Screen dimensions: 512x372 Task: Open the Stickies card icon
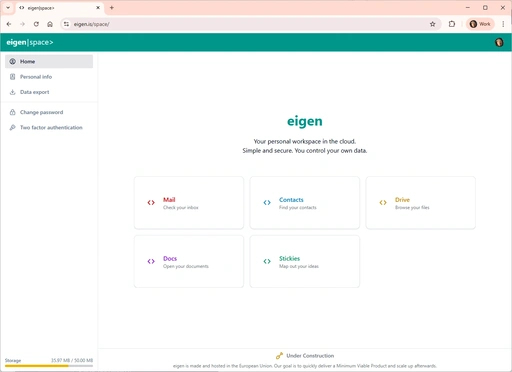(267, 261)
